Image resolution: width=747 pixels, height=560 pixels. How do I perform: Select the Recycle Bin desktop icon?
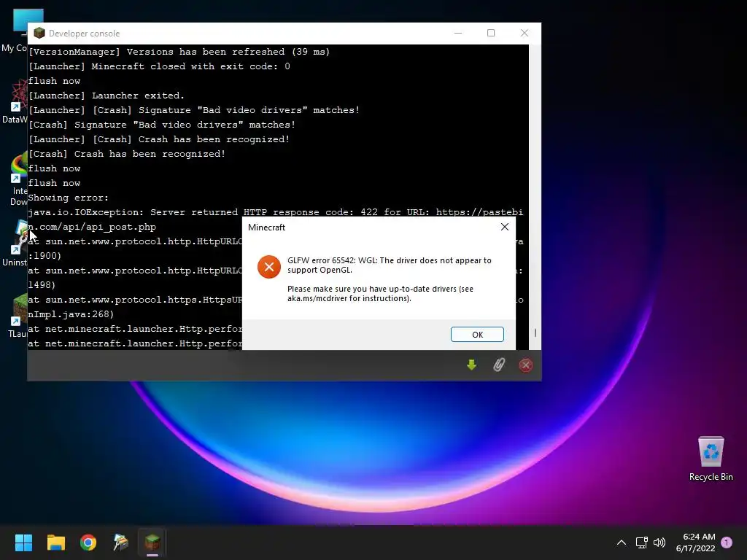(x=711, y=459)
